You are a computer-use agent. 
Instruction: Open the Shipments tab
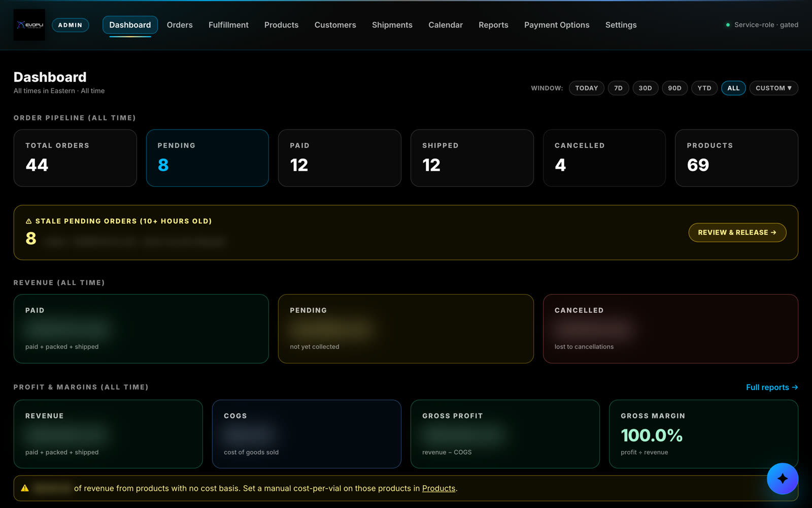[392, 25]
